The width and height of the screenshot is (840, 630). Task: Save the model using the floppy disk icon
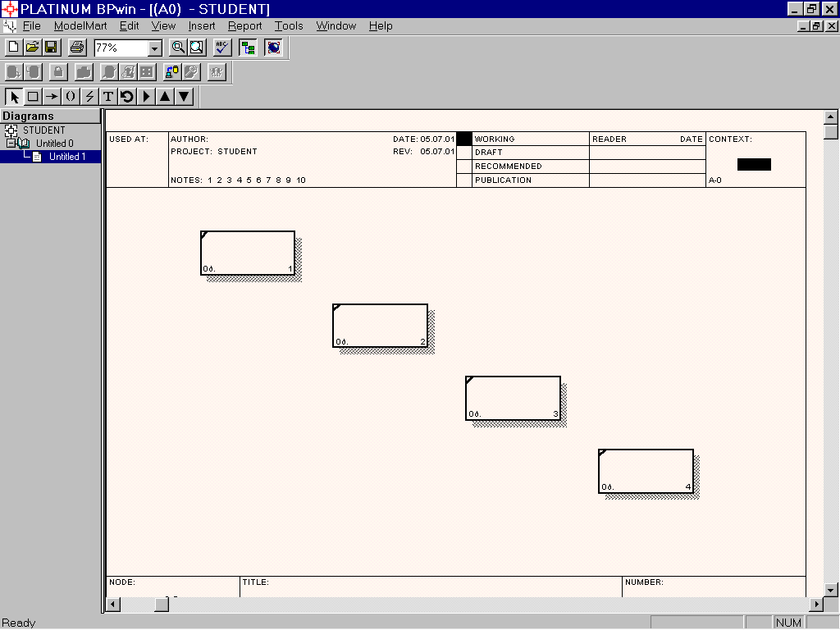point(51,48)
